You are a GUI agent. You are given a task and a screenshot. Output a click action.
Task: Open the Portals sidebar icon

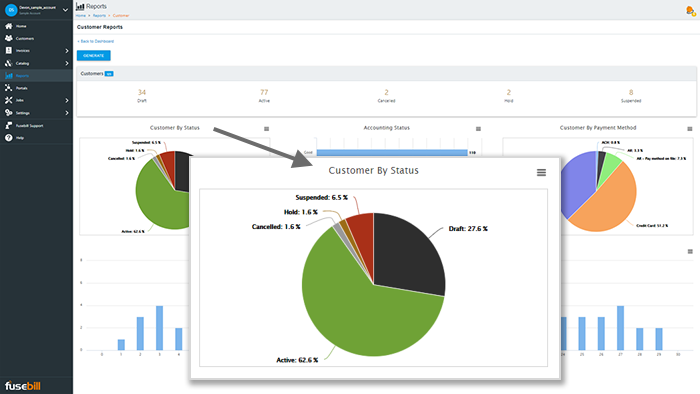pos(8,88)
